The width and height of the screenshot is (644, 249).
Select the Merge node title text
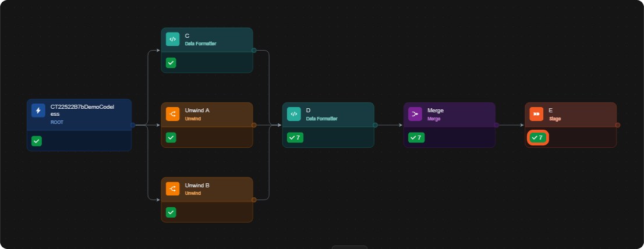(x=436, y=111)
